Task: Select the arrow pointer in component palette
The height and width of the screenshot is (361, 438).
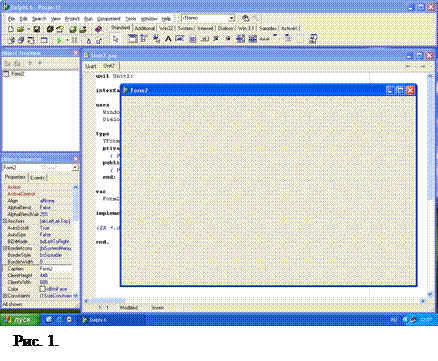Action: point(115,39)
